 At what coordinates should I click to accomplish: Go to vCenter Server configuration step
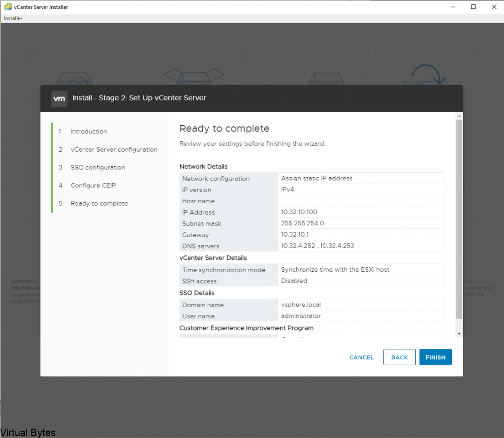(x=114, y=150)
